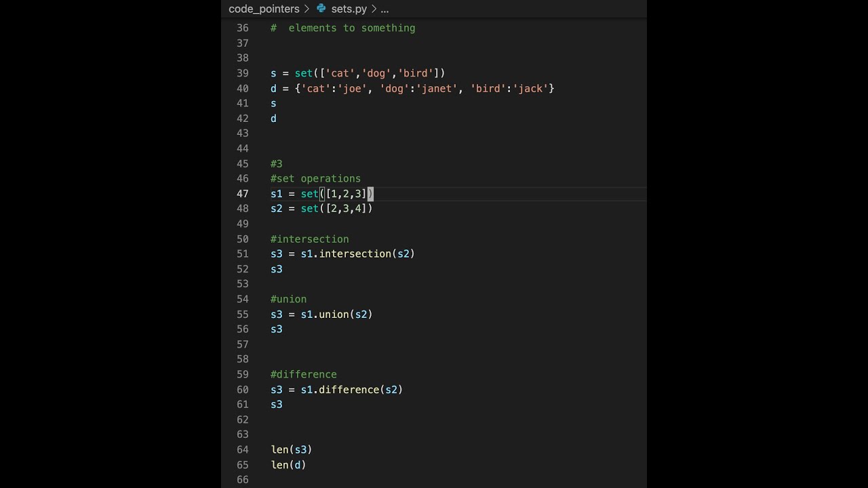Click the "s2 = set([2,3,4])" line
Viewport: 868px width, 488px height.
click(x=322, y=209)
